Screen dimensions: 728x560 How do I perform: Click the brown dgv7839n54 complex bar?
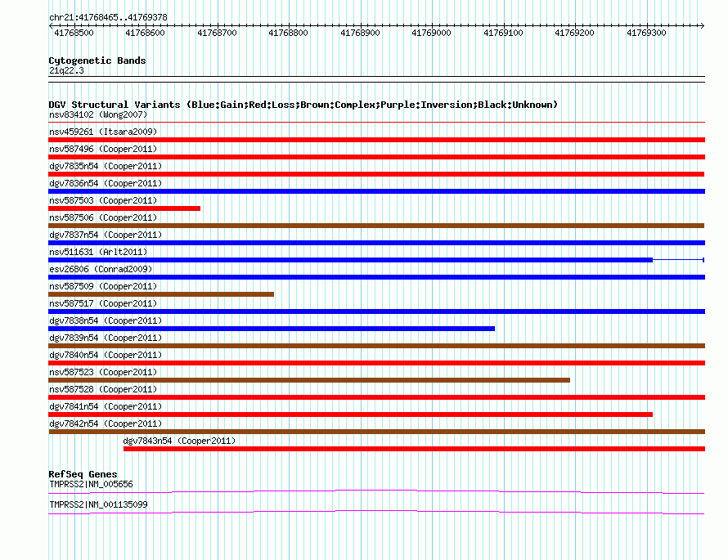point(376,346)
